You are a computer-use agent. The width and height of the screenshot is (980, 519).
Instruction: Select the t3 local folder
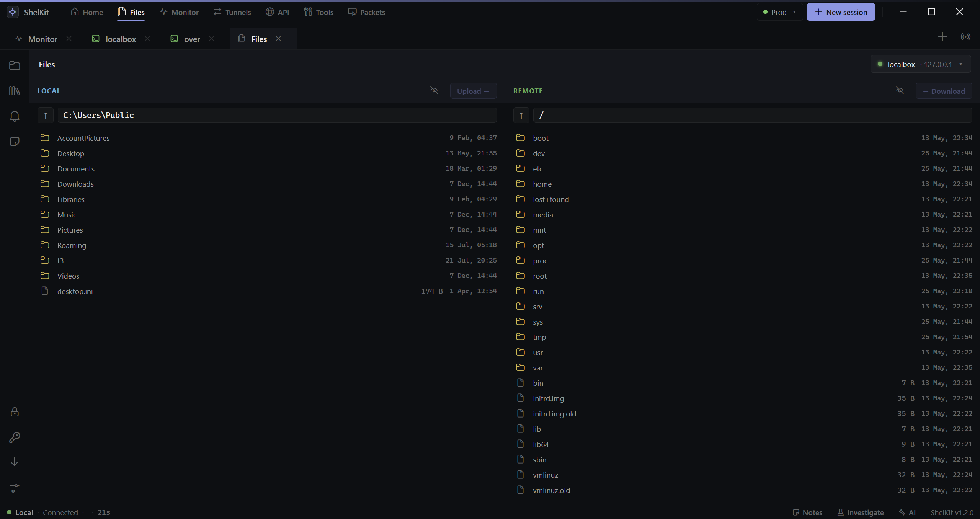(x=267, y=261)
